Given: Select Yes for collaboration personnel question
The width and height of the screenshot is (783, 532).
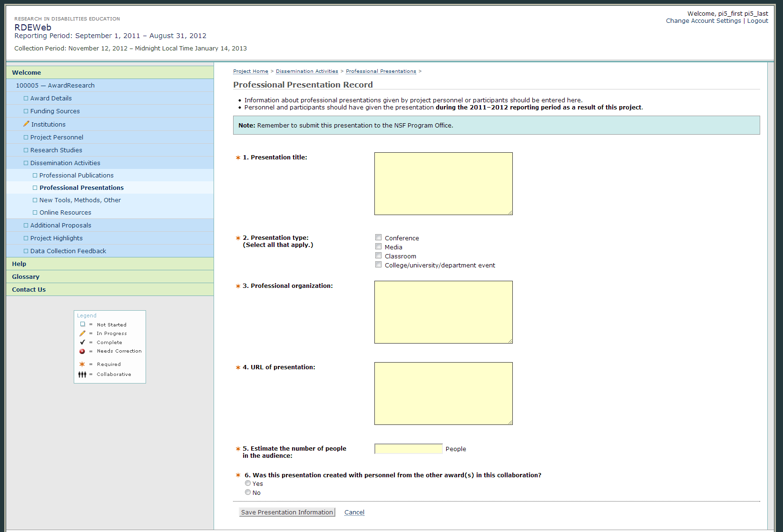Looking at the screenshot, I should pyautogui.click(x=248, y=483).
